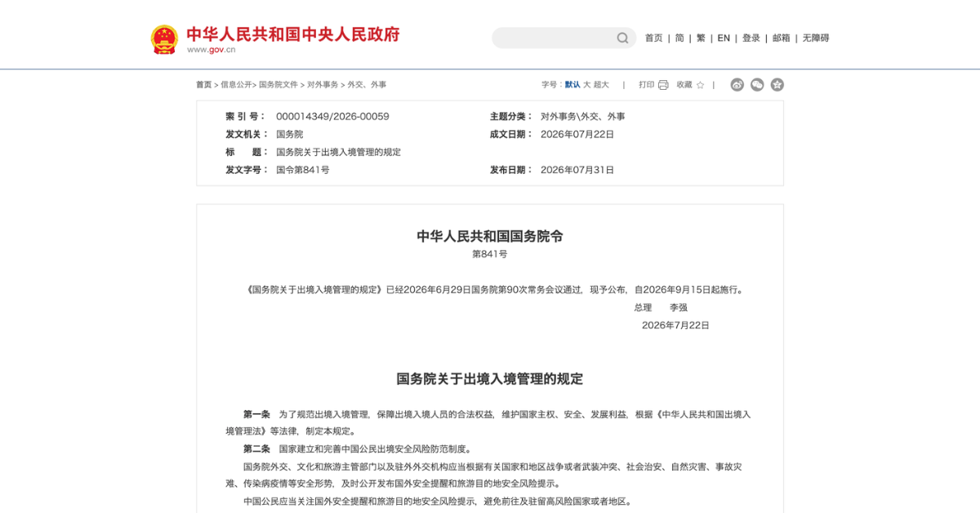Click the printer icon
Screen dimensions: 980x513
(663, 85)
